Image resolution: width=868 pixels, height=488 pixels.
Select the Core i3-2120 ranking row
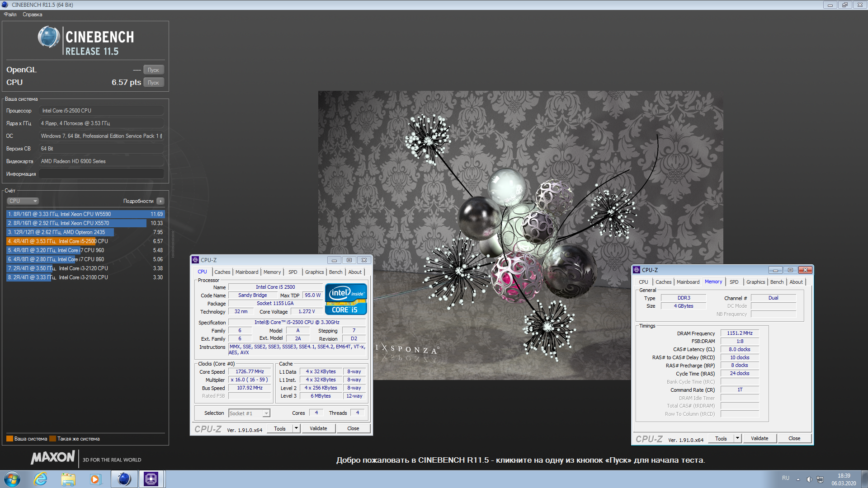tap(85, 268)
